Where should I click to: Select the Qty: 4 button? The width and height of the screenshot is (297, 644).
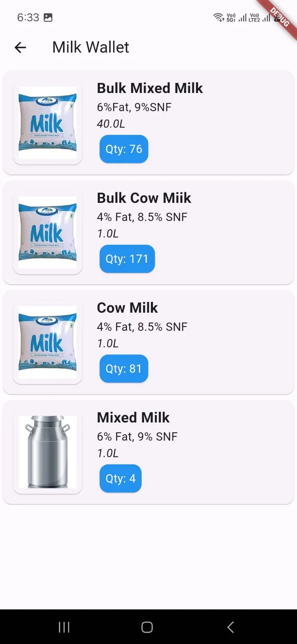click(121, 479)
